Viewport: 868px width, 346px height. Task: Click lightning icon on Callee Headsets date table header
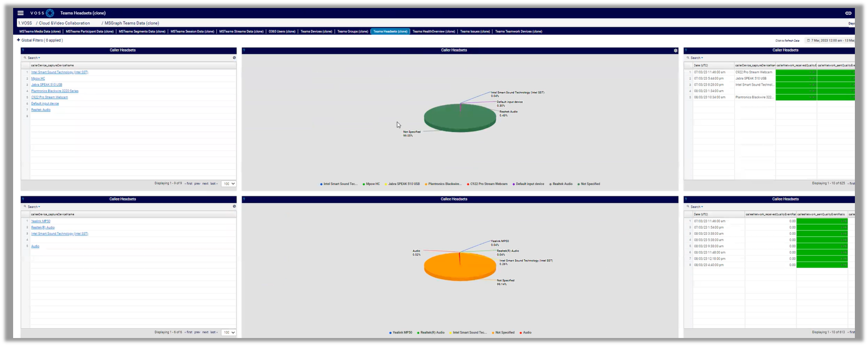pyautogui.click(x=686, y=199)
